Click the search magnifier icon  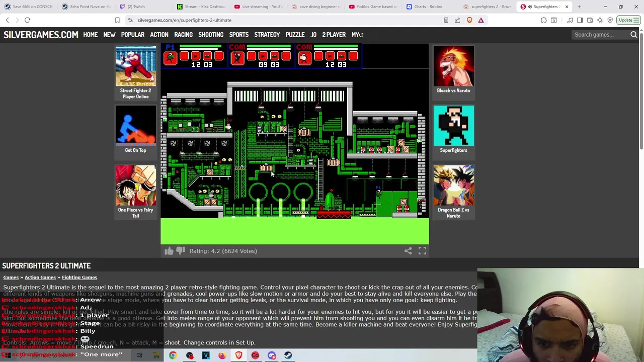pos(633,35)
